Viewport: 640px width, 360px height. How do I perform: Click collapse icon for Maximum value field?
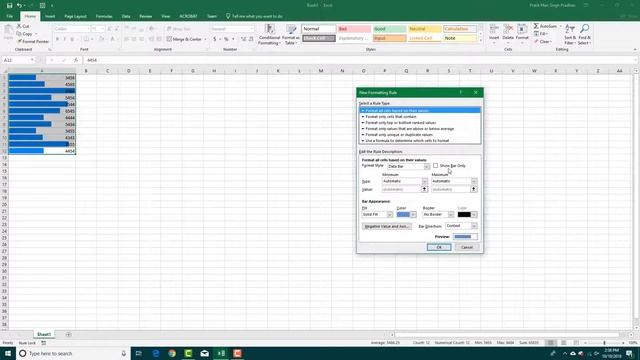click(473, 189)
